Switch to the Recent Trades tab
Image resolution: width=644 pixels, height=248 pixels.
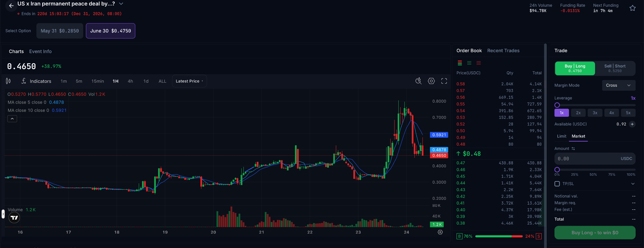(503, 51)
